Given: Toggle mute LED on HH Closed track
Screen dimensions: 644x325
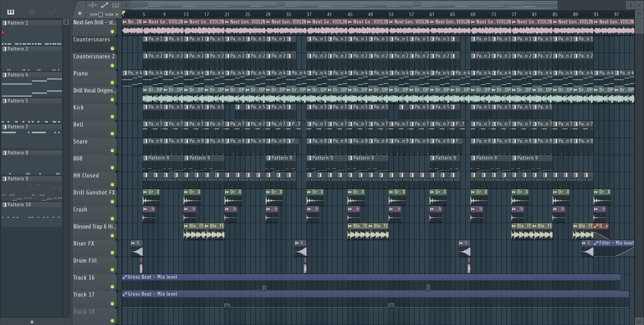Looking at the screenshot, I should tap(112, 185).
